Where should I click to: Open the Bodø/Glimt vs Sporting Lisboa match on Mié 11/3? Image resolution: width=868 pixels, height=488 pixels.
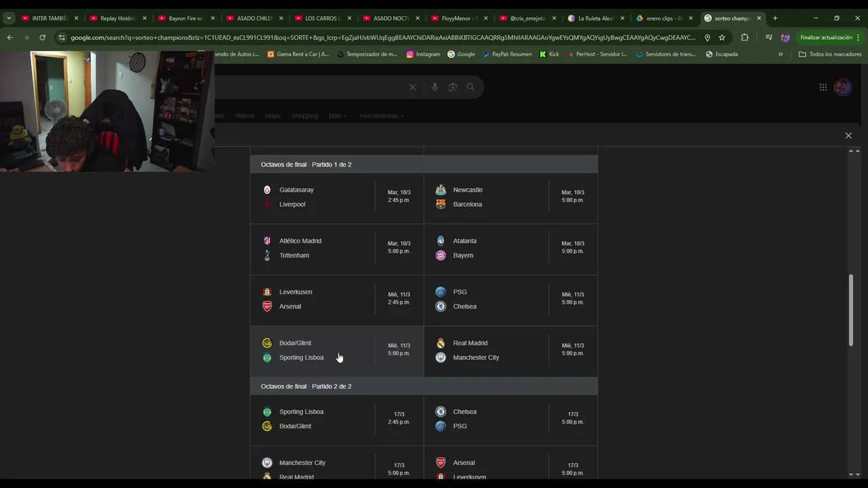(x=337, y=351)
